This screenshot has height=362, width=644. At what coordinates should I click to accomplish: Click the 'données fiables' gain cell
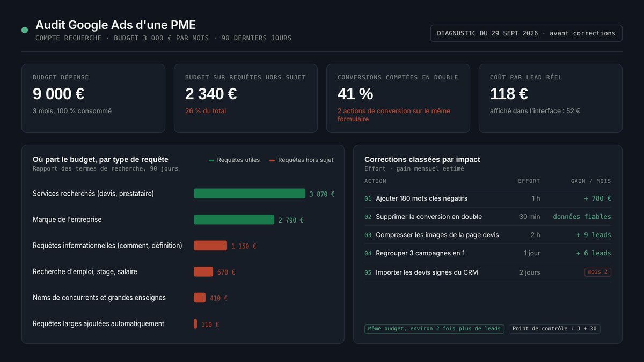click(582, 217)
